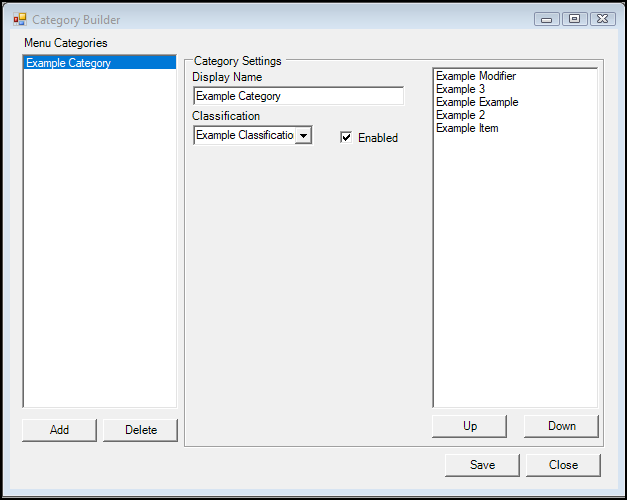This screenshot has height=500, width=627.
Task: Click the Example Classification combo box text
Action: [x=245, y=135]
